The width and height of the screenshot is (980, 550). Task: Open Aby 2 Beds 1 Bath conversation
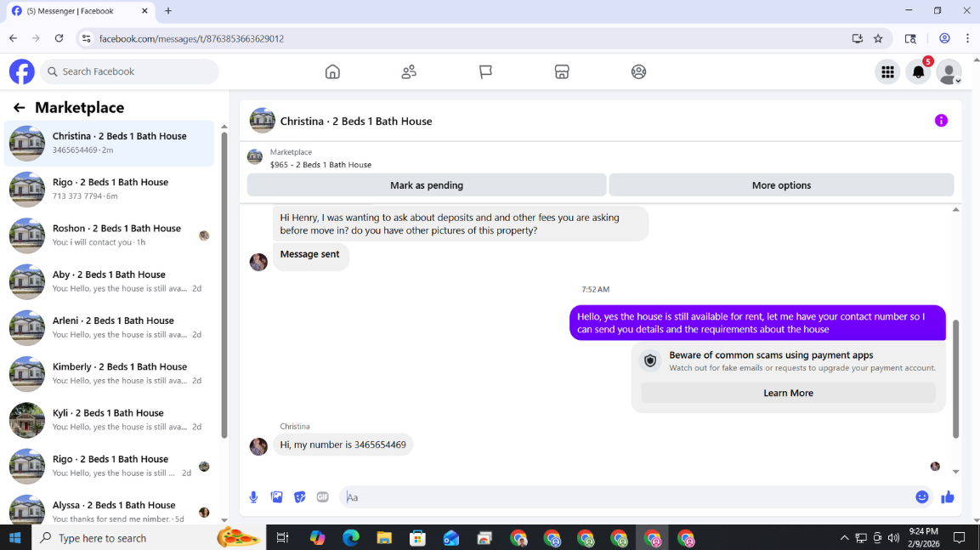(110, 281)
